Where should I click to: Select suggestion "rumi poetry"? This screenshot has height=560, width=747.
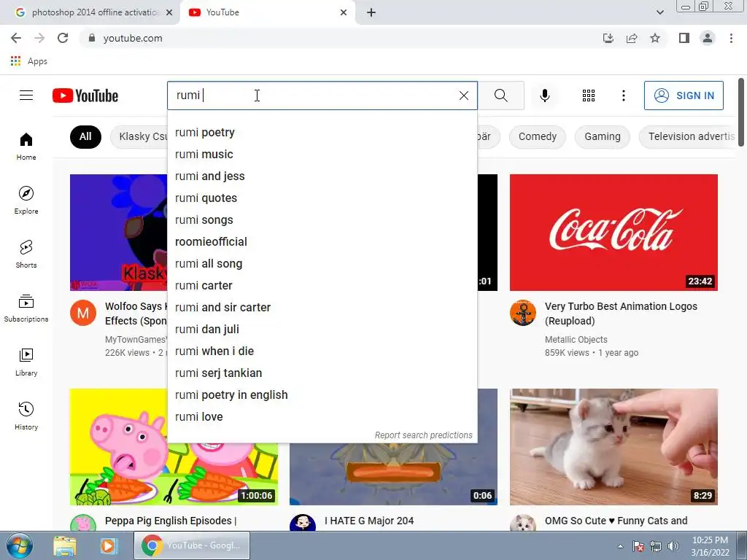(322, 133)
